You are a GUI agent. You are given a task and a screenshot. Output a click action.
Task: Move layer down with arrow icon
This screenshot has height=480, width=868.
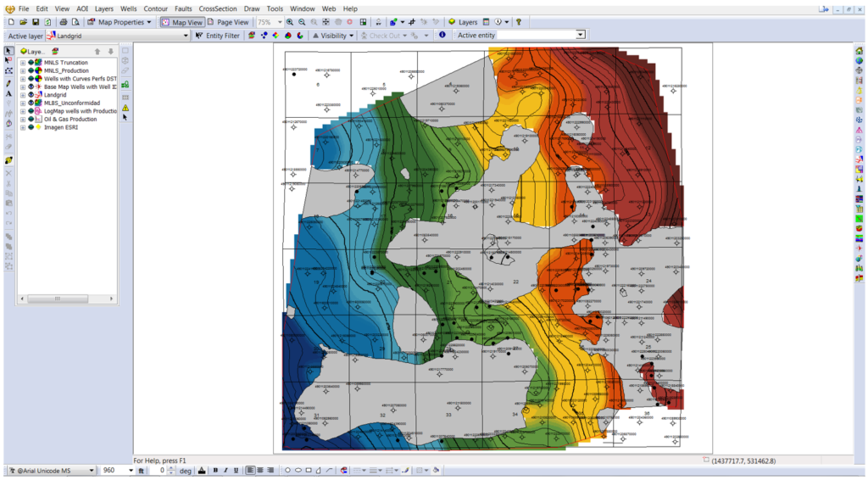pyautogui.click(x=111, y=52)
